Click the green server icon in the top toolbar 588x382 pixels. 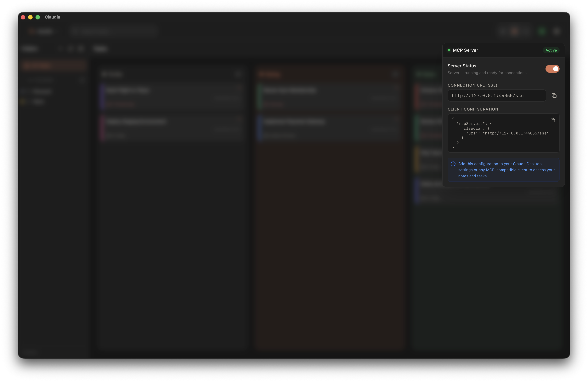tap(542, 31)
